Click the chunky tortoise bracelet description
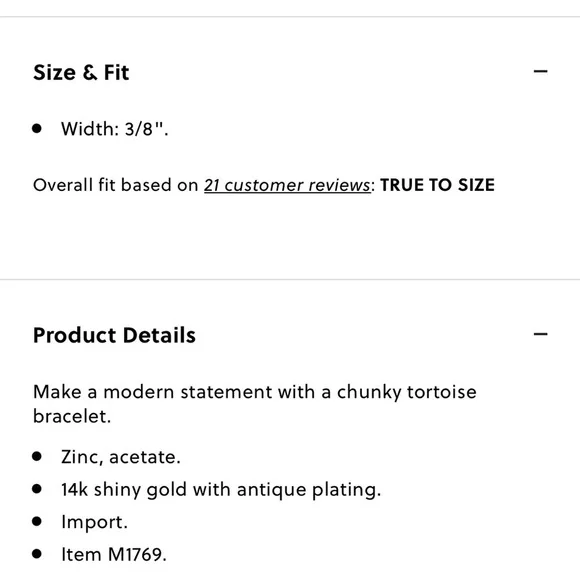 (x=254, y=404)
